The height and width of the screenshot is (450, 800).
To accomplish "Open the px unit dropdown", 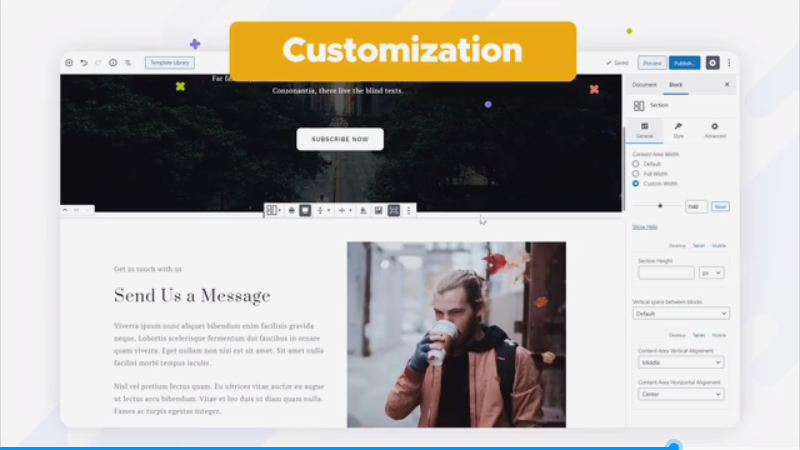I will (711, 273).
